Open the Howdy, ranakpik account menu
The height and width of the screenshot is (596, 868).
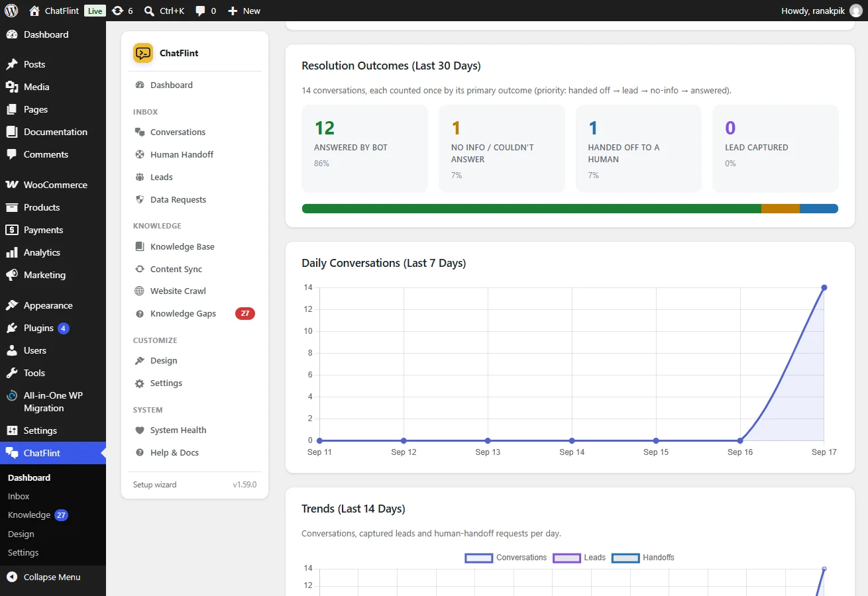click(822, 11)
